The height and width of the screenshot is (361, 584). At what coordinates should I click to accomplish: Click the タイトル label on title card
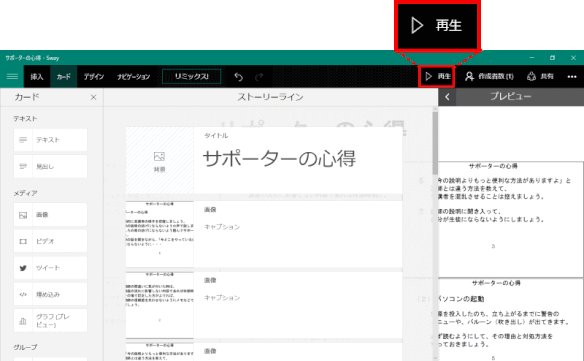tap(216, 136)
